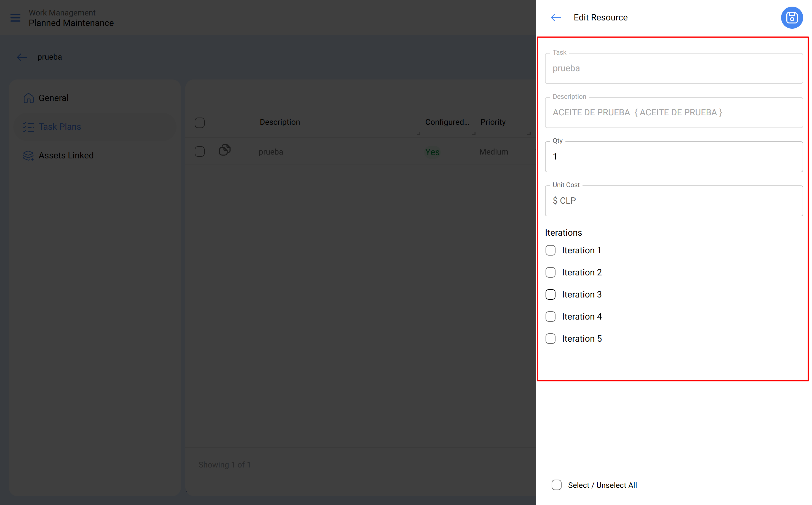The image size is (812, 505).
Task: Click the Description column header
Action: (x=280, y=122)
